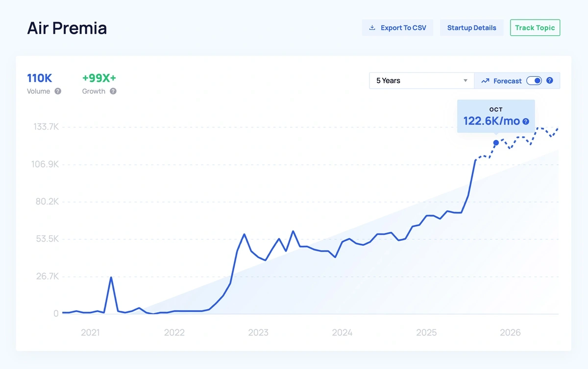Image resolution: width=588 pixels, height=369 pixels.
Task: Disable the Forecast toggle switch
Action: coord(534,80)
